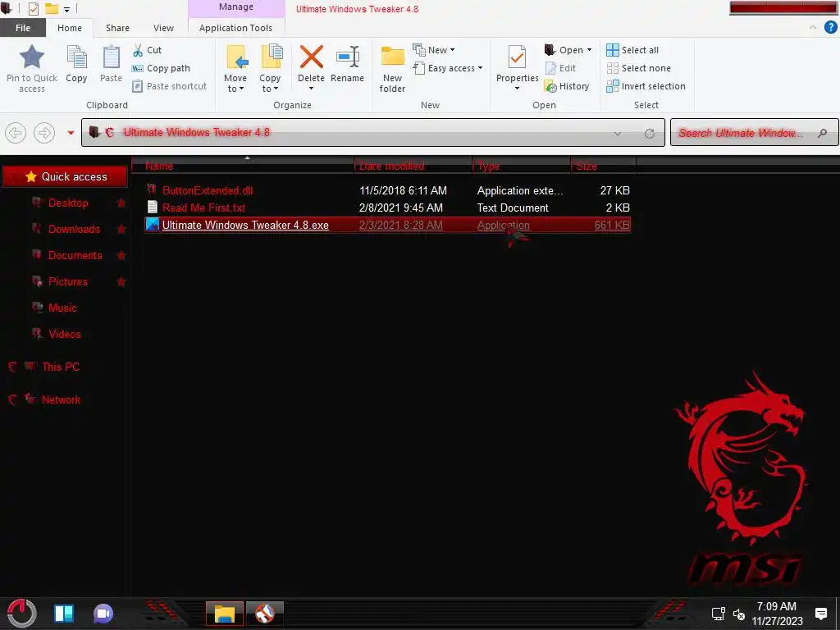This screenshot has width=840, height=630.
Task: Open the blue panels taskbar app
Action: pos(64,614)
